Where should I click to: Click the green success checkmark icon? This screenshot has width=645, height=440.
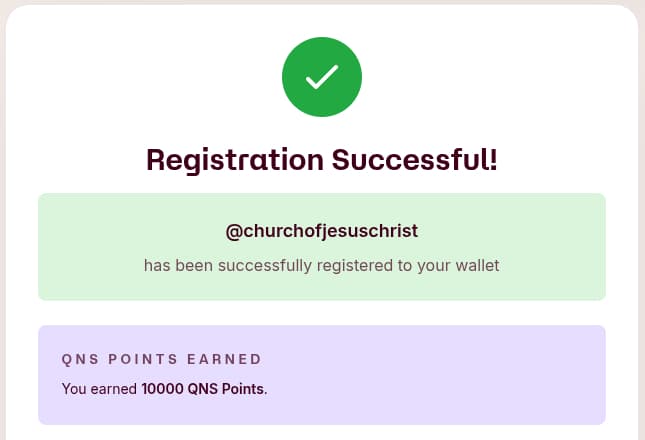coord(322,77)
